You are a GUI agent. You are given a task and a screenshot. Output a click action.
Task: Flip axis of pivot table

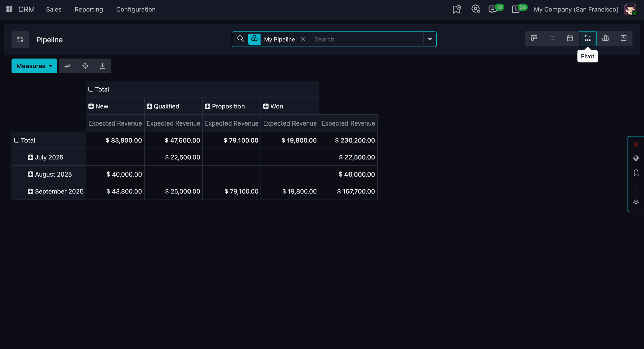click(68, 66)
